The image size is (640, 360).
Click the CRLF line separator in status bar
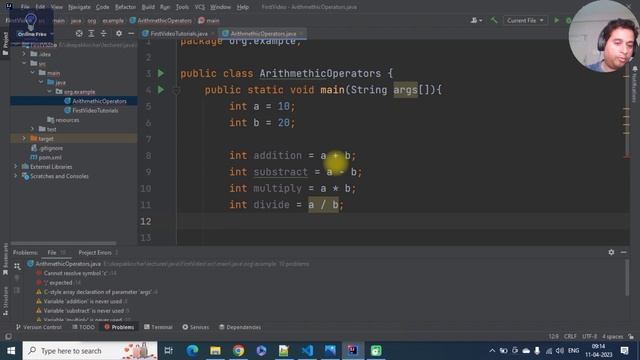coord(570,336)
